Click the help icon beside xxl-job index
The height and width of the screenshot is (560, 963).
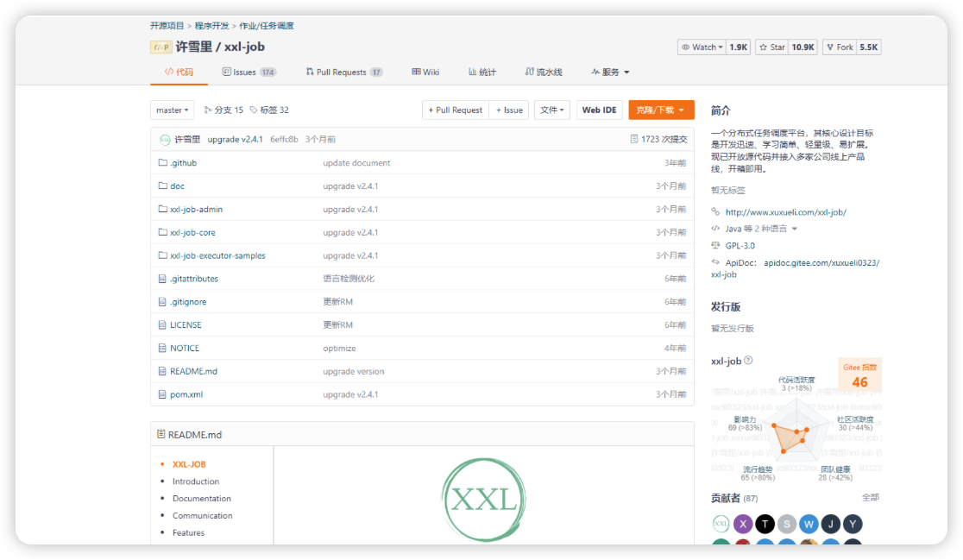pyautogui.click(x=748, y=361)
